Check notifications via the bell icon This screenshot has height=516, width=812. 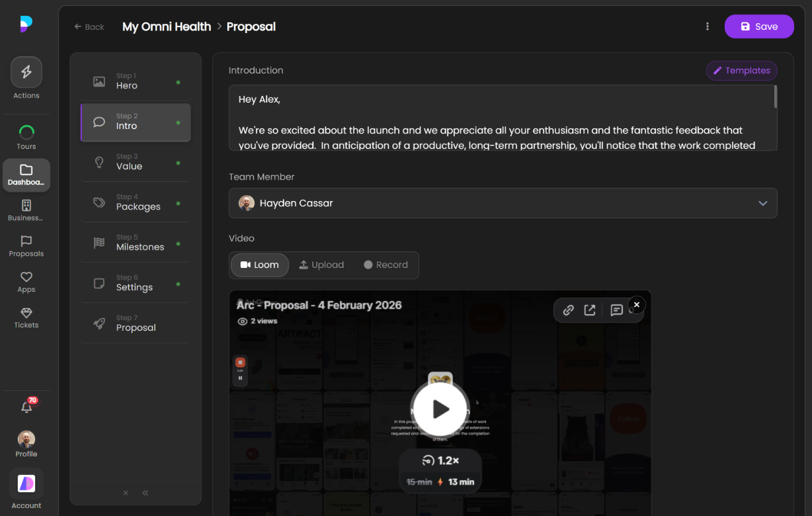pyautogui.click(x=26, y=406)
